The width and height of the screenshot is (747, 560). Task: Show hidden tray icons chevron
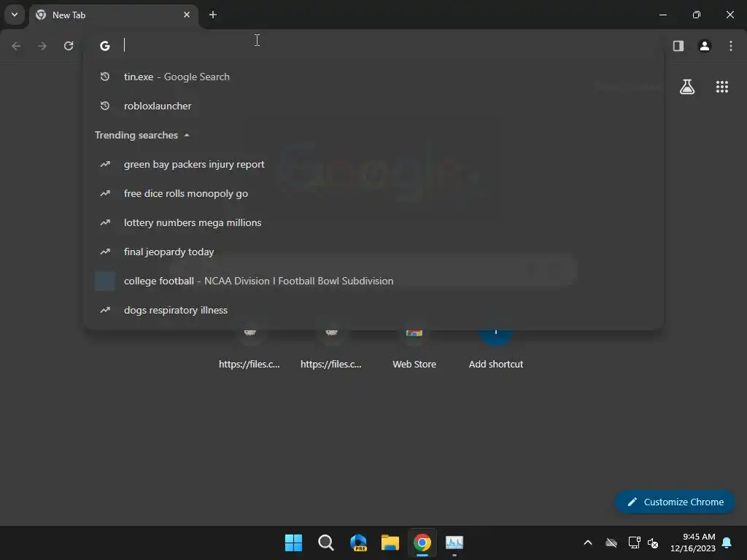[588, 542]
